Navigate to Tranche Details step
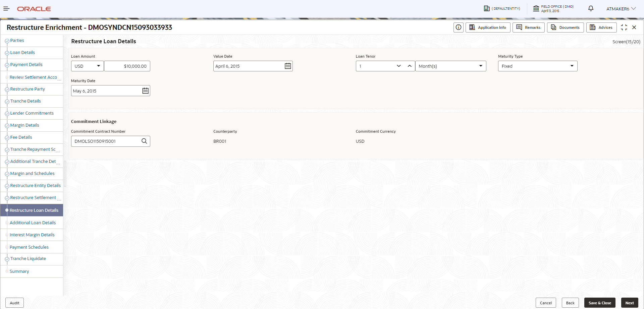Screen dimensions: 644x309 click(x=25, y=101)
